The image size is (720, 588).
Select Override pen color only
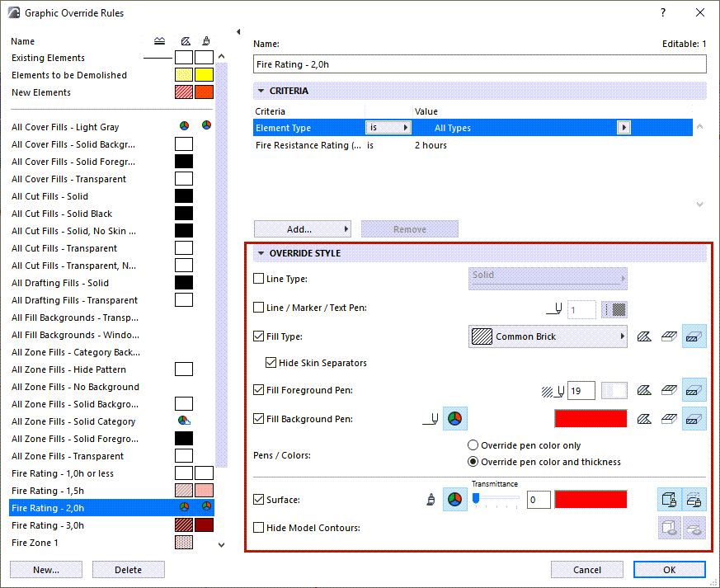(x=473, y=445)
